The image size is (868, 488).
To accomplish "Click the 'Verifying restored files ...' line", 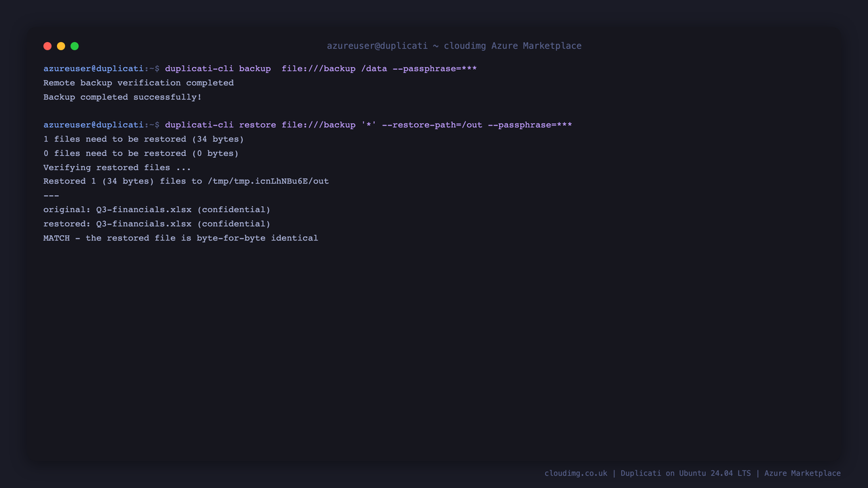I will (117, 167).
